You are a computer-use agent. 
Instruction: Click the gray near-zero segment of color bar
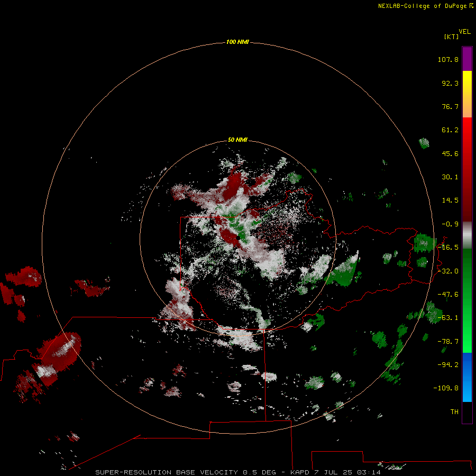click(467, 235)
